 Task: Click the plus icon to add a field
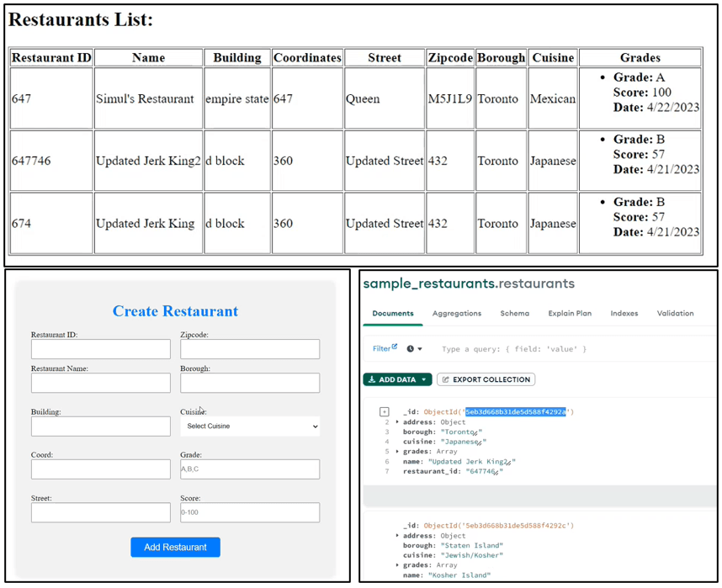tap(384, 412)
